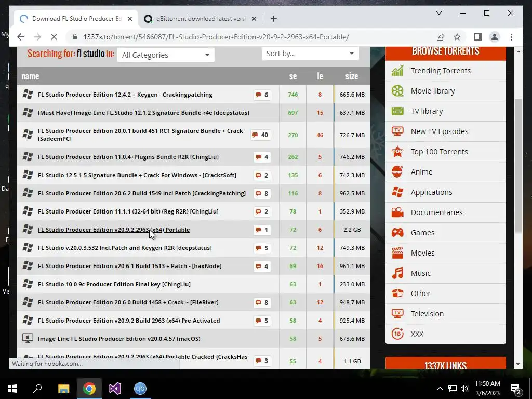This screenshot has height=399, width=532.
Task: Open Chrome tab search chevron
Action: 438,13
